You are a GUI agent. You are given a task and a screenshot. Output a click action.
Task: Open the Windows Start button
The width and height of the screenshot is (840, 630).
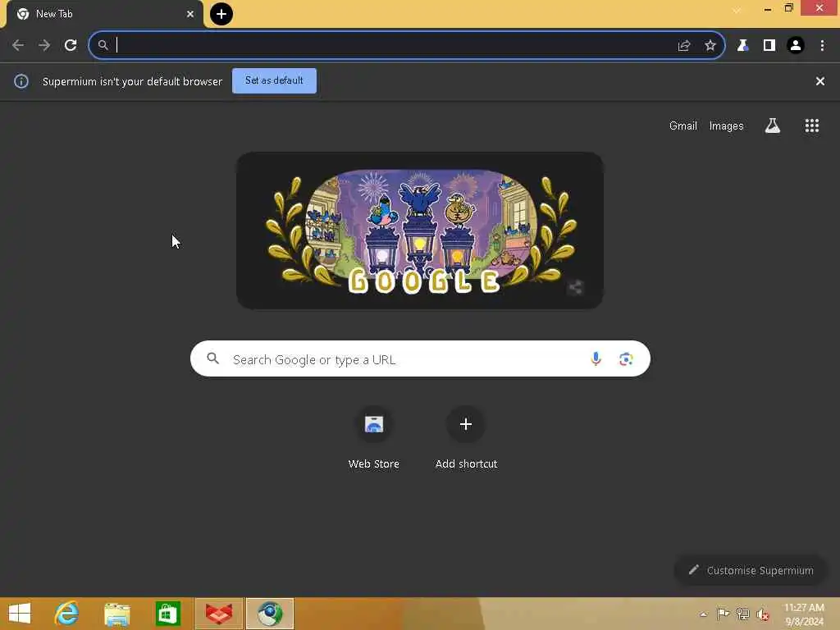20,614
